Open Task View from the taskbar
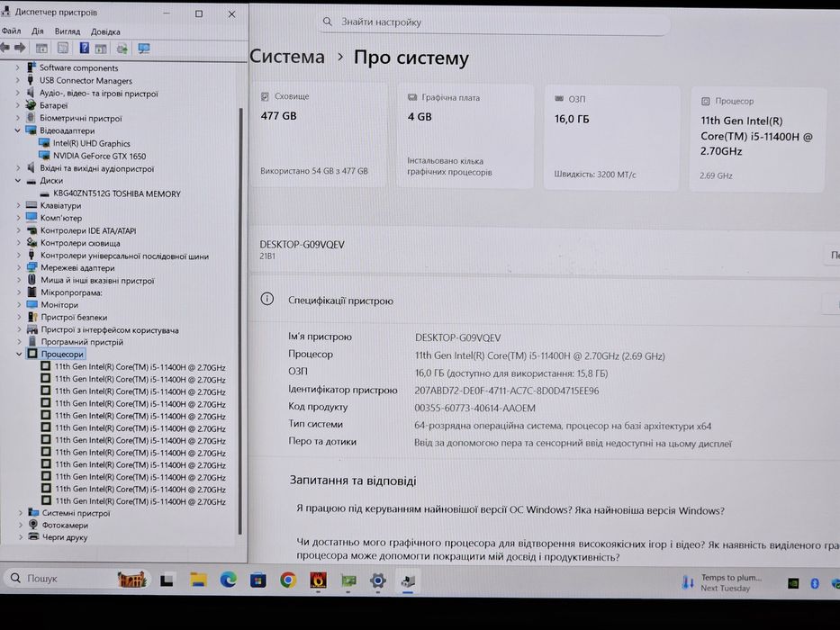This screenshot has height=630, width=840. [x=167, y=580]
